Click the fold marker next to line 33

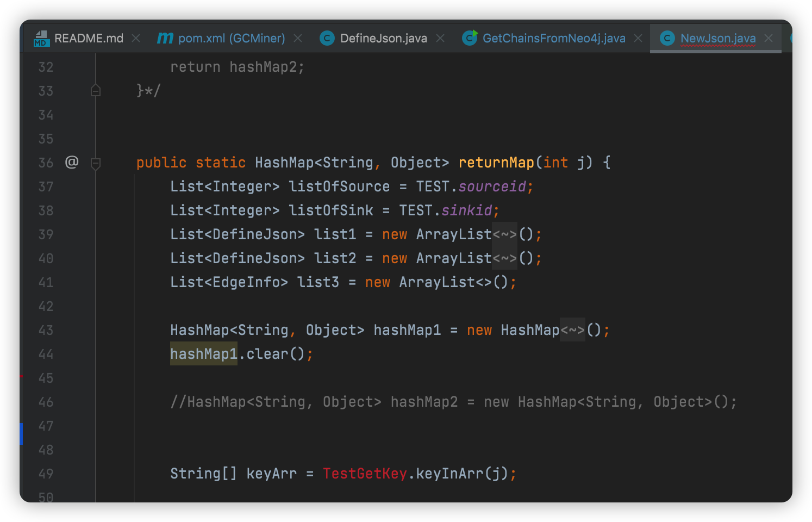[x=96, y=90]
